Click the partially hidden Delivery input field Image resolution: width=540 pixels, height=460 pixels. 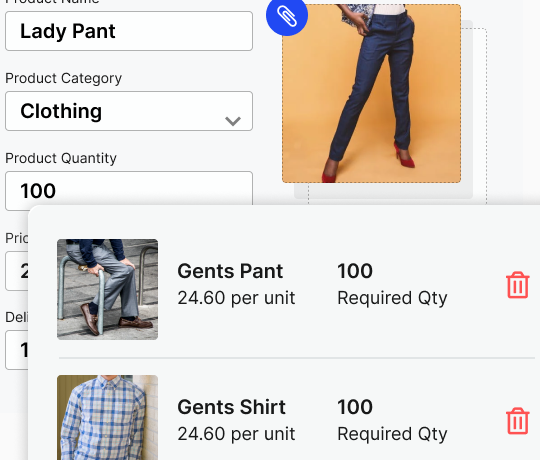coord(17,350)
